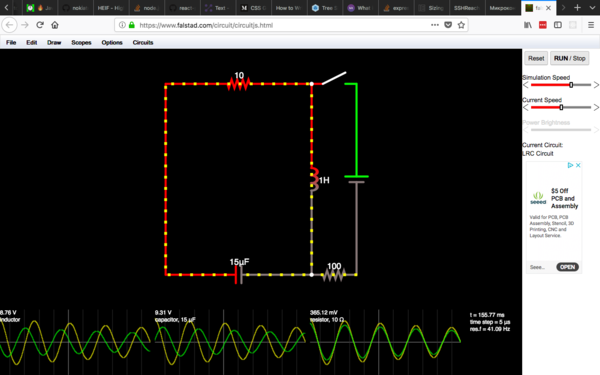600x375 pixels.
Task: Go to the browser home page
Action: (x=55, y=25)
